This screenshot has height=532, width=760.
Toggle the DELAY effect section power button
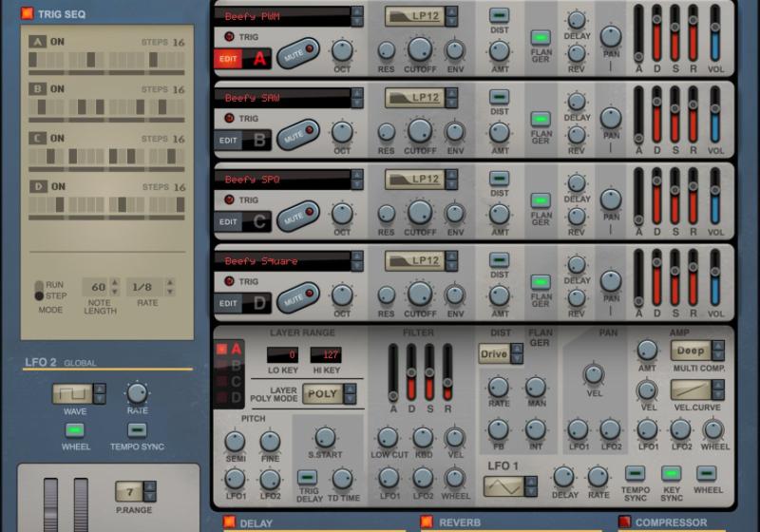229,522
